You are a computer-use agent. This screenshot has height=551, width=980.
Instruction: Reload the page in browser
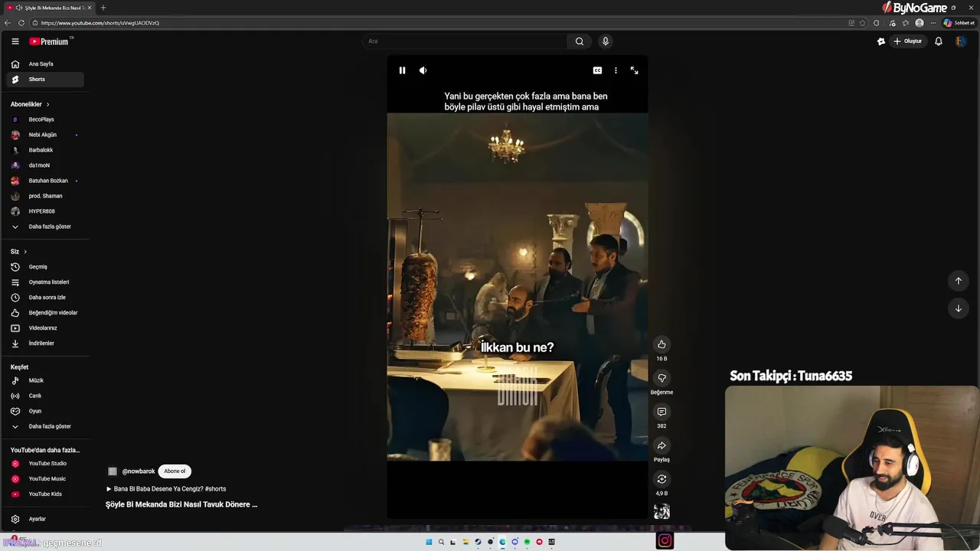point(21,23)
